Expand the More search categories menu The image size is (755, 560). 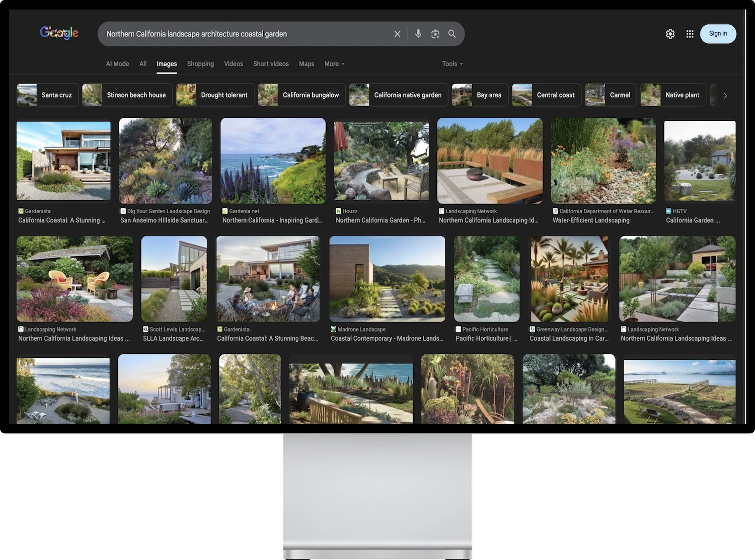[334, 64]
